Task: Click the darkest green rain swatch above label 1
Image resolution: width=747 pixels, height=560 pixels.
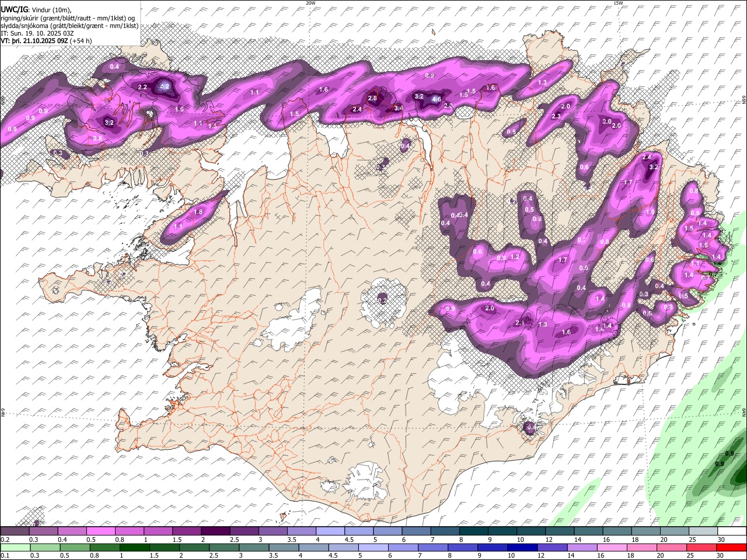Action: point(134,547)
